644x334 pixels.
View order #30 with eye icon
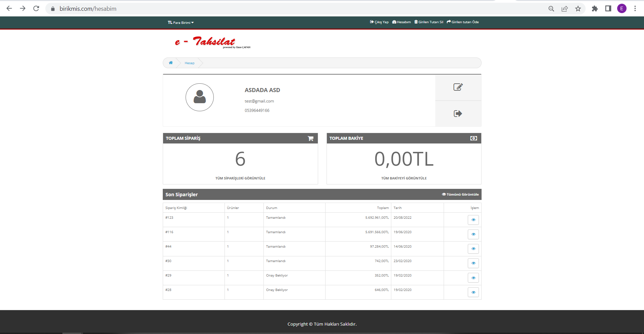click(x=473, y=263)
